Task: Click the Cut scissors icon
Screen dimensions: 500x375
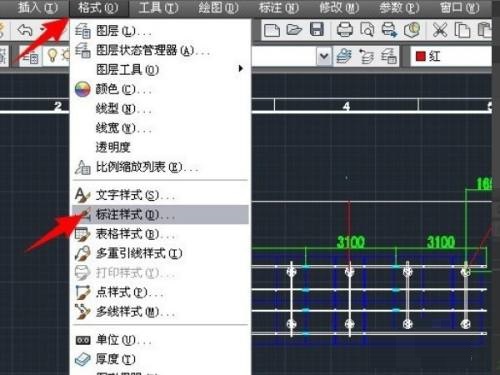Action: click(440, 30)
